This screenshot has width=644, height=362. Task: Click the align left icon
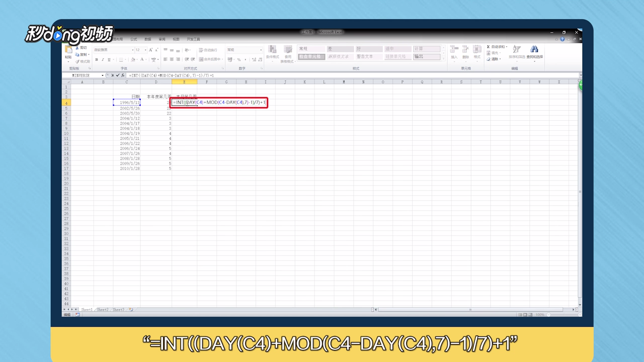tap(166, 59)
